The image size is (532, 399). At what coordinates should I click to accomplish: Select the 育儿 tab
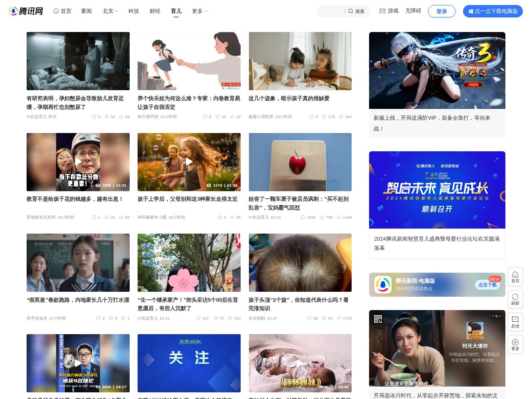[176, 11]
